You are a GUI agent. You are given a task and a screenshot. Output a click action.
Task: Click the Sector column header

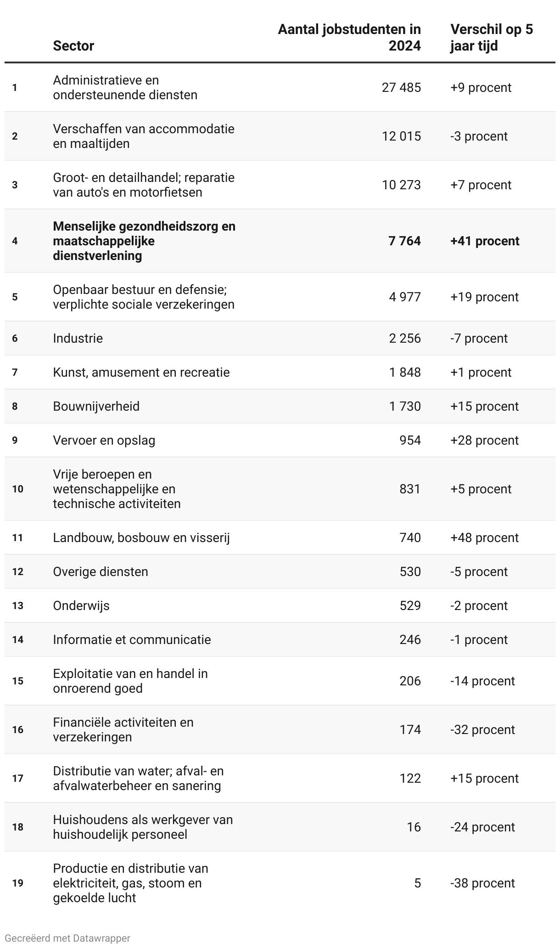(73, 46)
